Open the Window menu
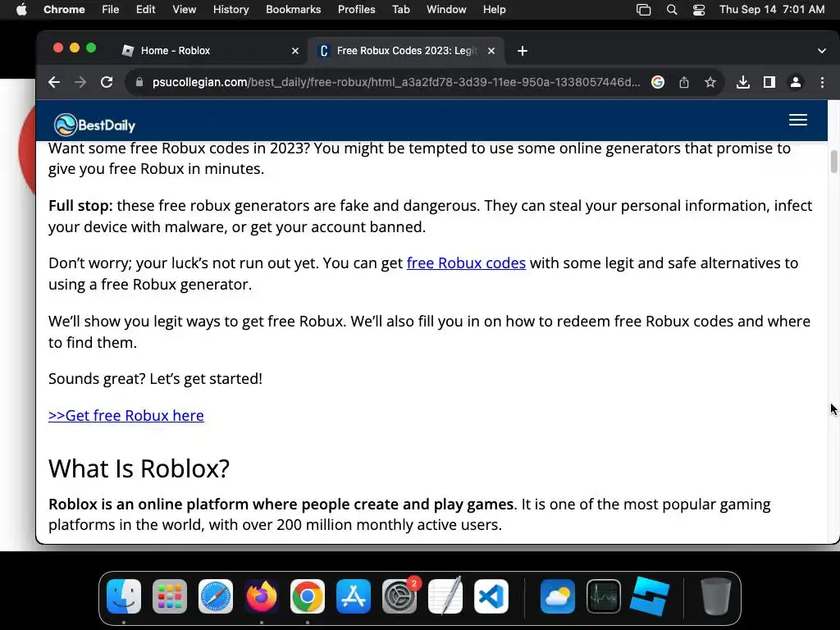The width and height of the screenshot is (840, 630). tap(446, 10)
